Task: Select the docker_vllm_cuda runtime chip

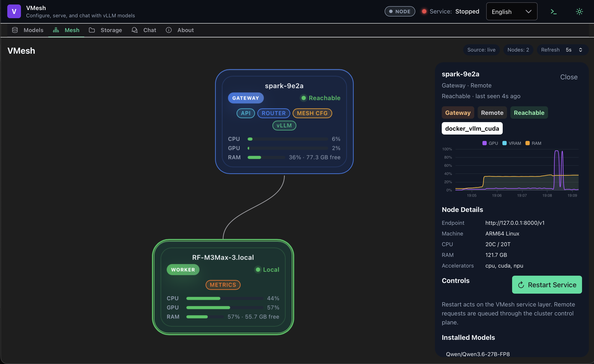Action: 472,129
